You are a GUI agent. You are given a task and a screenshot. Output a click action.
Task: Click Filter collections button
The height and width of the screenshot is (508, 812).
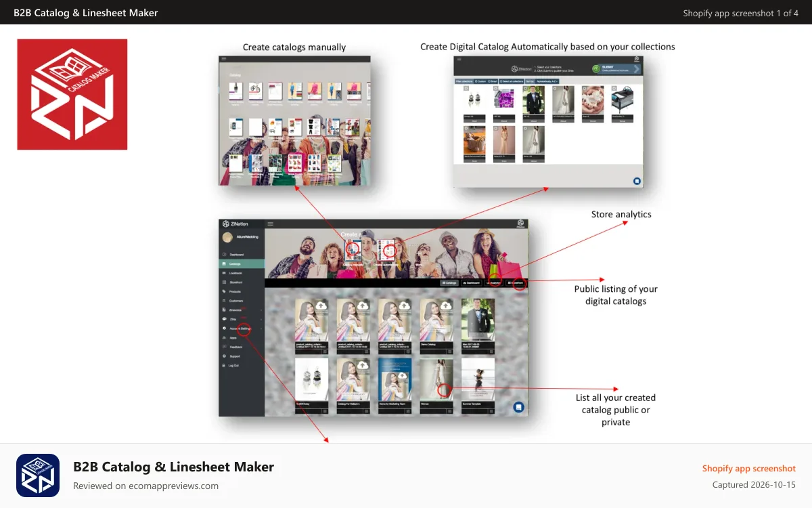tap(464, 81)
